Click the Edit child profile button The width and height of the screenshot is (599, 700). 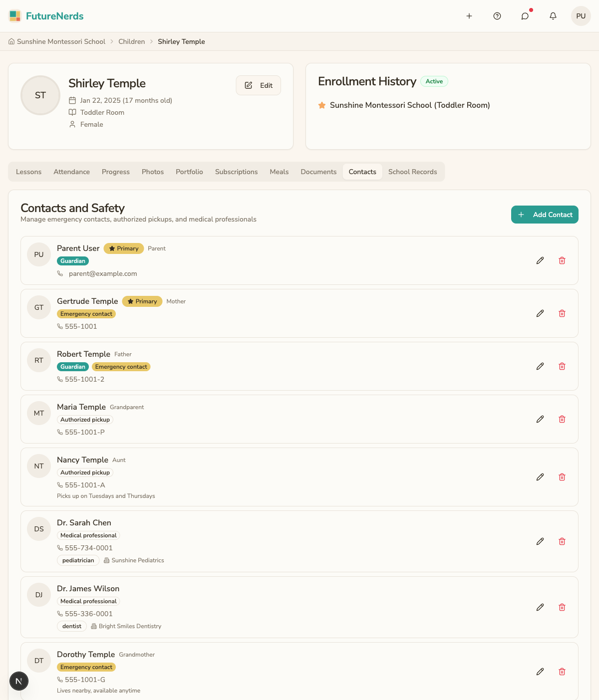(259, 85)
